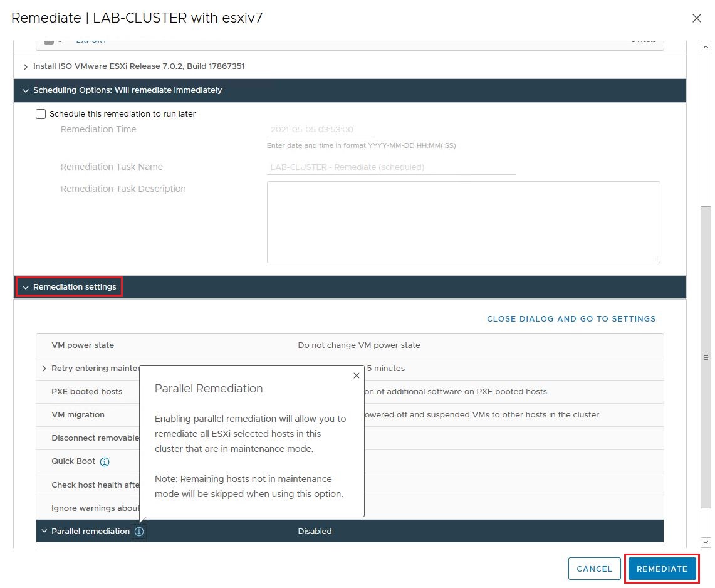Screen dimensions: 715x588
Task: Click the Remediation Time field
Action: click(320, 130)
